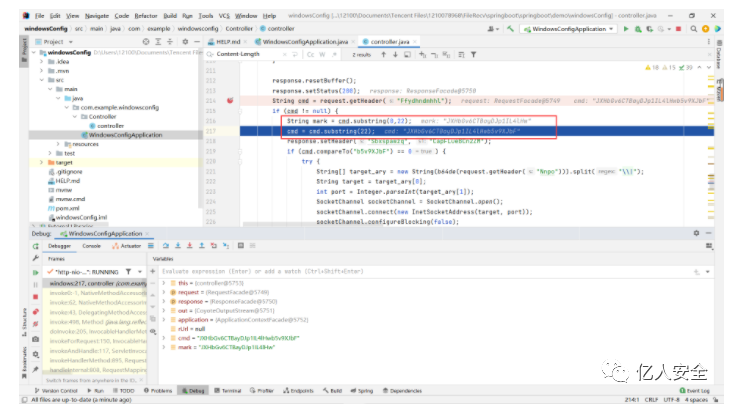Switch to the HELP.md editor tab
Screen dimensions: 731x404
[227, 41]
